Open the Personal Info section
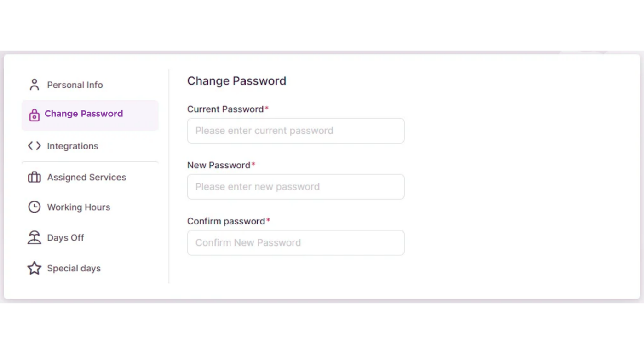 [x=75, y=85]
